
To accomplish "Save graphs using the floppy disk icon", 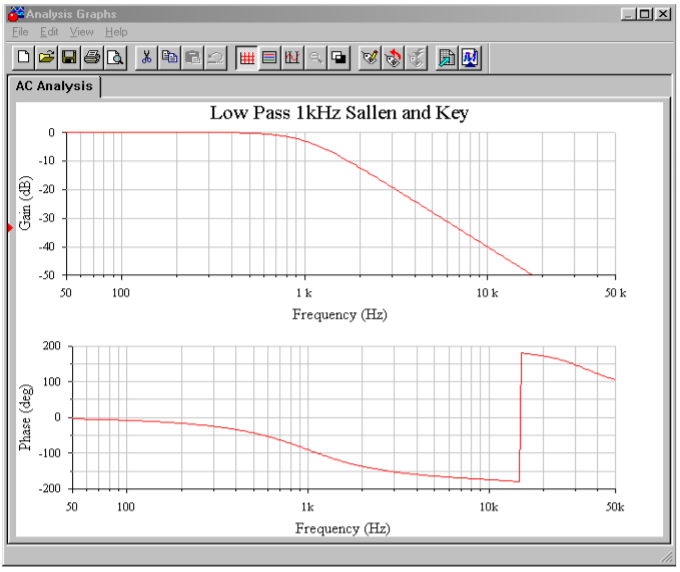I will point(69,57).
